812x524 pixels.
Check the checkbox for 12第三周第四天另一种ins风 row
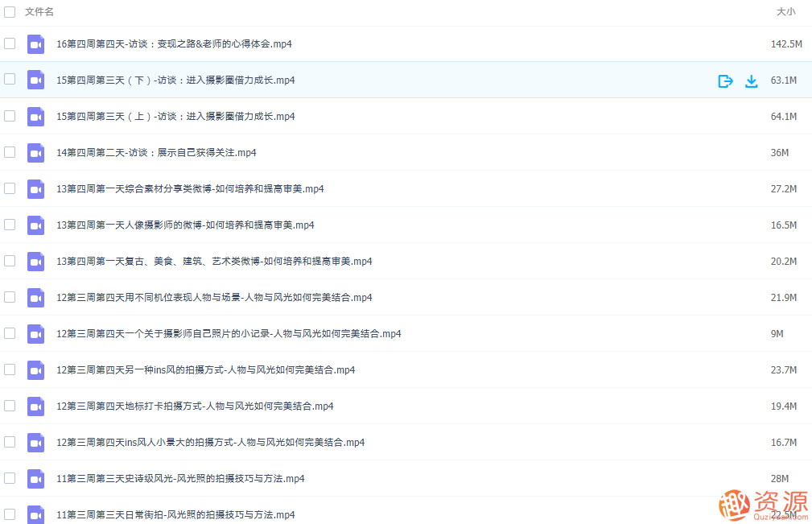(x=9, y=370)
